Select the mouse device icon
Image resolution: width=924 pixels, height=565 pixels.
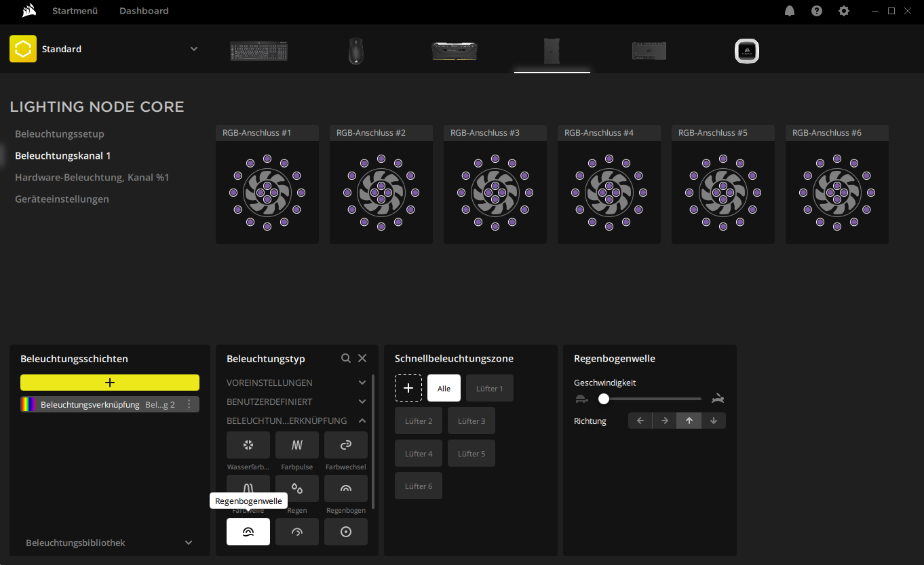tap(356, 51)
